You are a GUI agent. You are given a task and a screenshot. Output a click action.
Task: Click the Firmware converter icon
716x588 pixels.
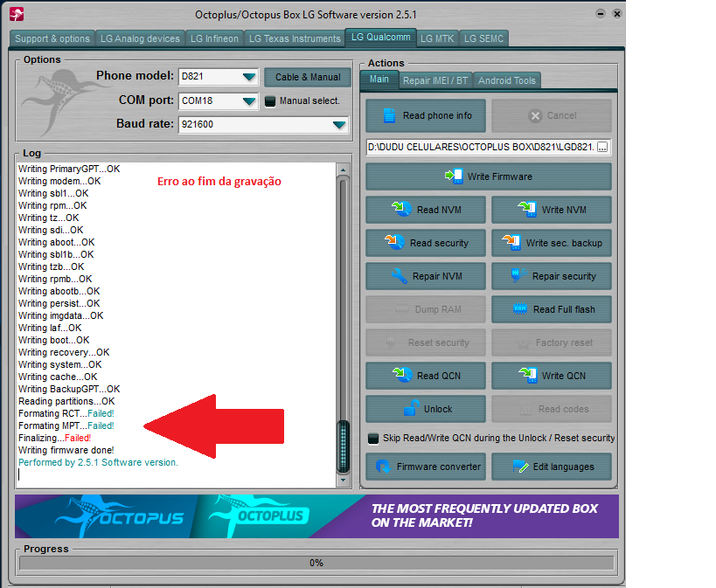383,467
